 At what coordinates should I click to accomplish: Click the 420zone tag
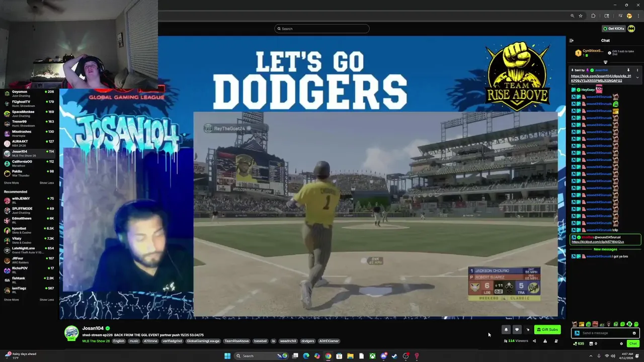150,341
